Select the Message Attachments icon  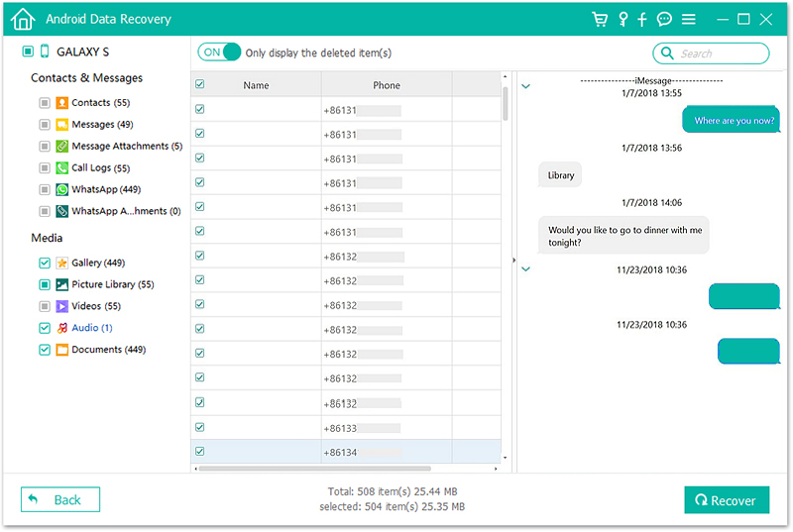pos(61,147)
